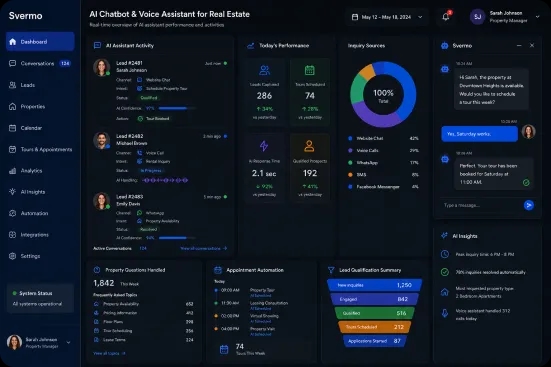Click the AI Insights sidebar lightbulb icon
551x367 pixels.
[x=13, y=192]
